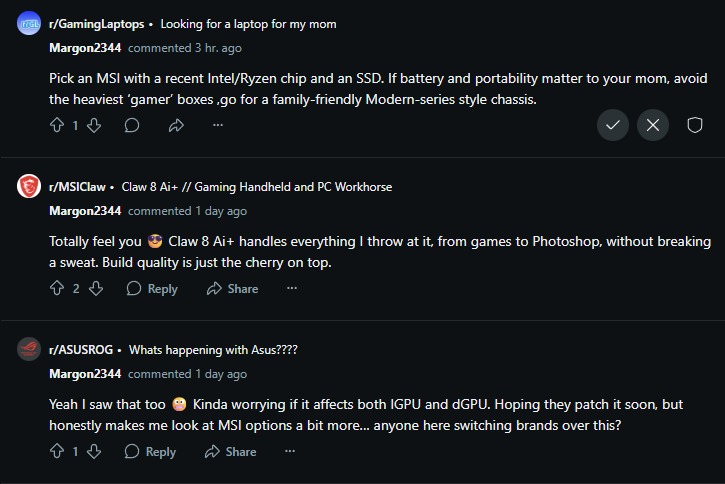Upvote the ASUSROG comment about switching brands
The height and width of the screenshot is (484, 725).
57,451
